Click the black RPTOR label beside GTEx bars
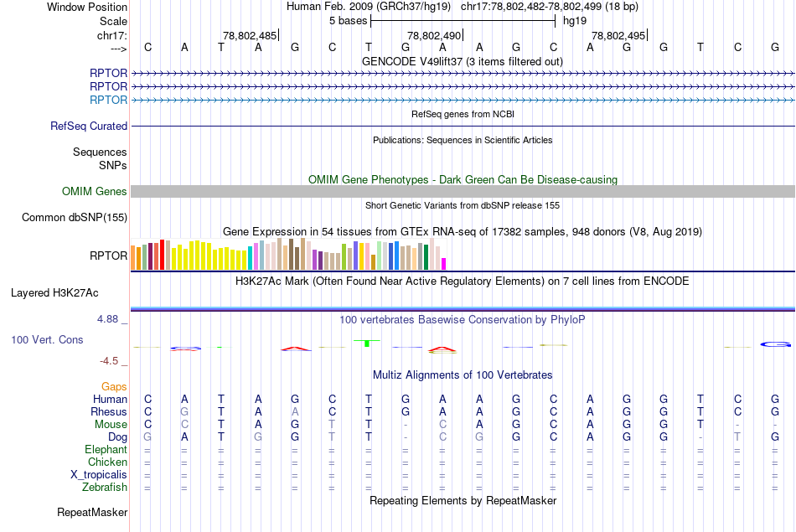The width and height of the screenshot is (796, 532). [x=108, y=256]
